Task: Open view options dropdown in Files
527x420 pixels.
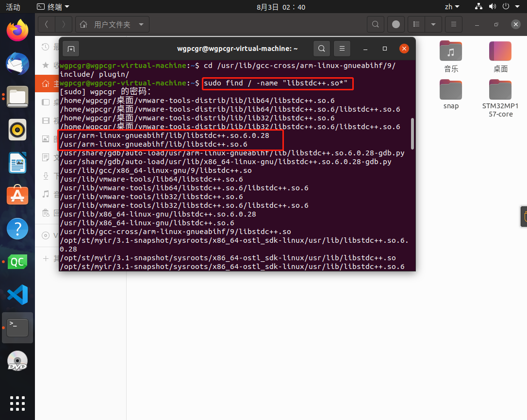Action: click(x=433, y=24)
